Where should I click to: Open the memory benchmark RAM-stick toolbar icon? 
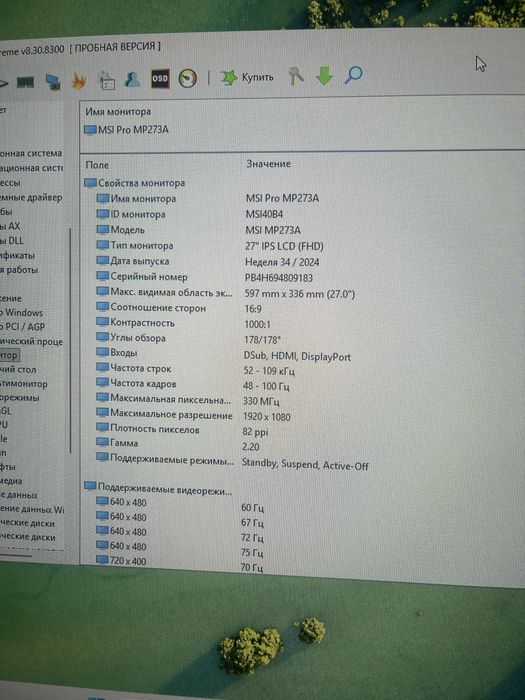25,83
